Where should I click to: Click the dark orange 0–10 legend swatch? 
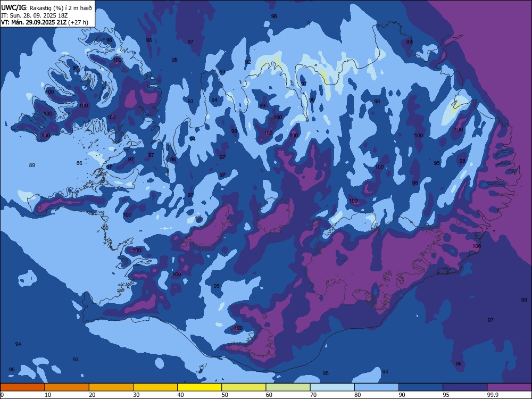[22, 387]
